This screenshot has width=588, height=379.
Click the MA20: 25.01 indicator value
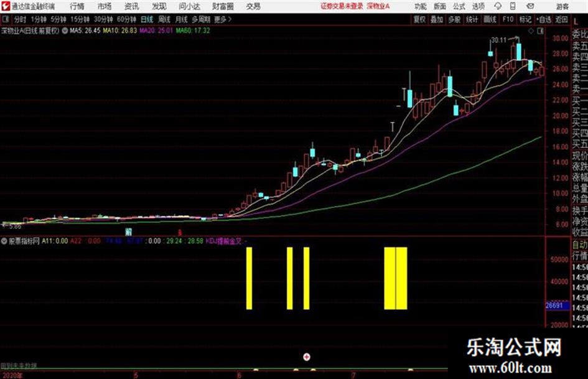point(156,30)
